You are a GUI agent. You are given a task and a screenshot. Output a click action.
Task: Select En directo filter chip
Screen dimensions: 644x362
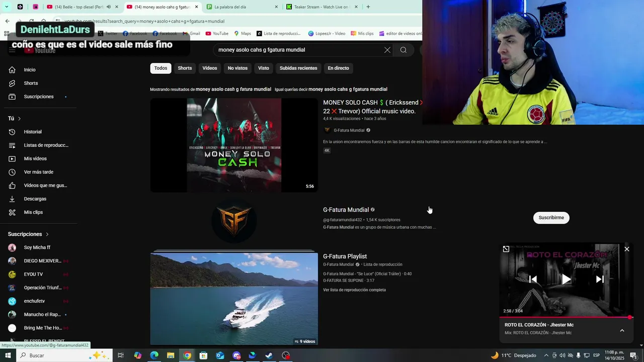click(x=338, y=68)
